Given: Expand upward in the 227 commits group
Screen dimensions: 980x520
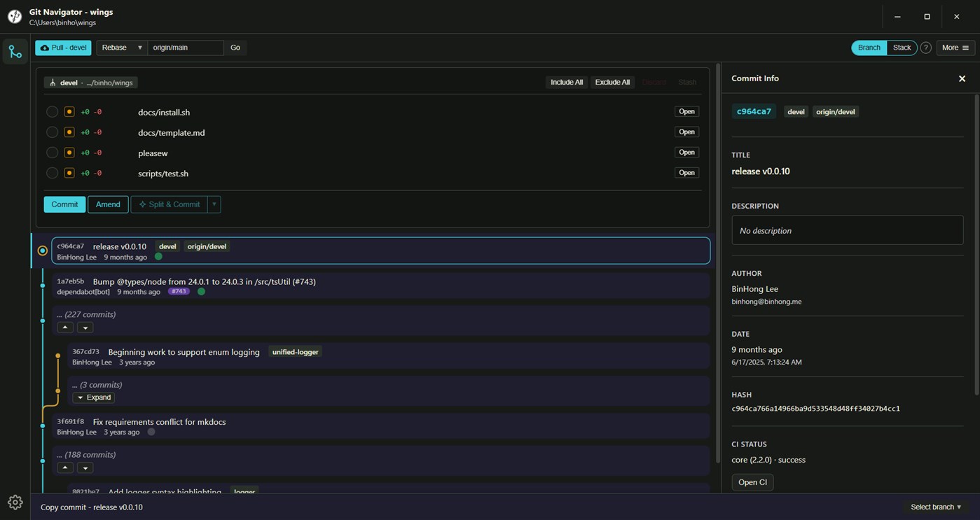Looking at the screenshot, I should (65, 328).
